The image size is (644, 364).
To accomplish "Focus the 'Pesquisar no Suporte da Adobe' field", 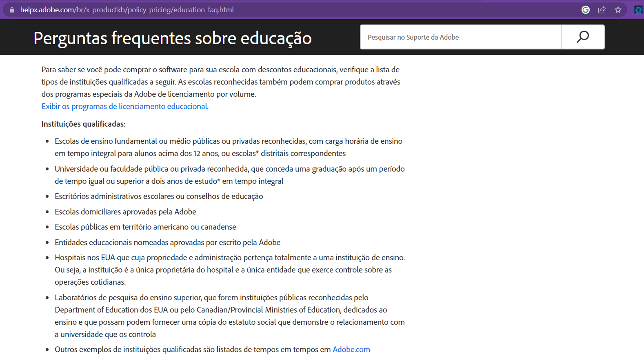I will click(x=461, y=37).
